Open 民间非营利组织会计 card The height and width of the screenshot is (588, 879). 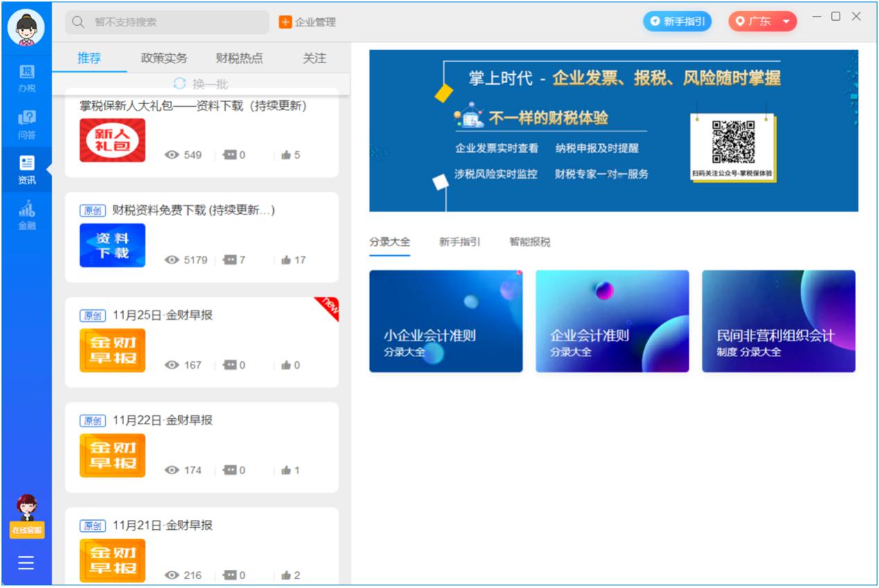click(778, 321)
